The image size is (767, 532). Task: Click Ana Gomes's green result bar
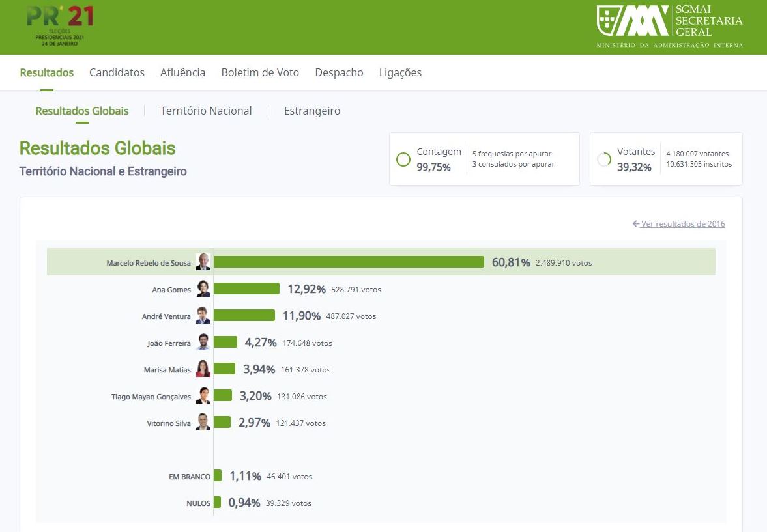tap(246, 288)
